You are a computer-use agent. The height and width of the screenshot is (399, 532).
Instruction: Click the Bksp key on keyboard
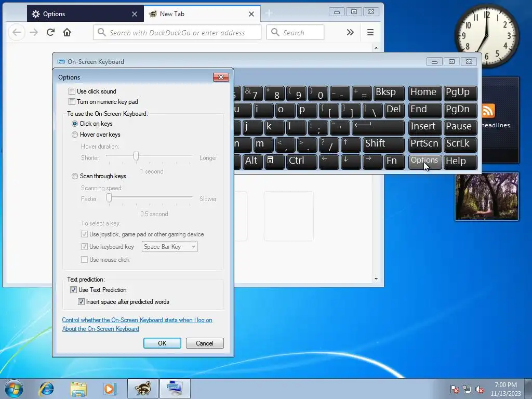point(389,93)
